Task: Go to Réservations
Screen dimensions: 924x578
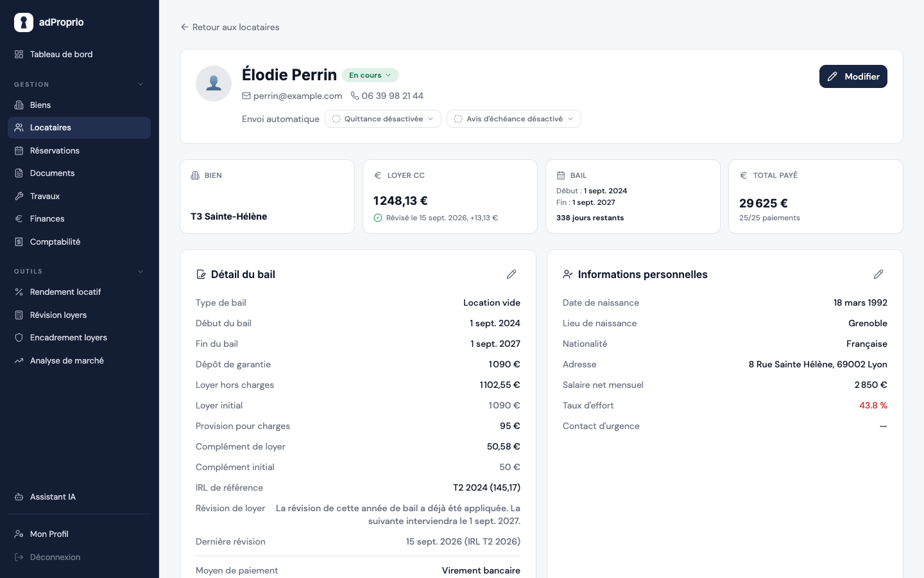Action: point(79,150)
